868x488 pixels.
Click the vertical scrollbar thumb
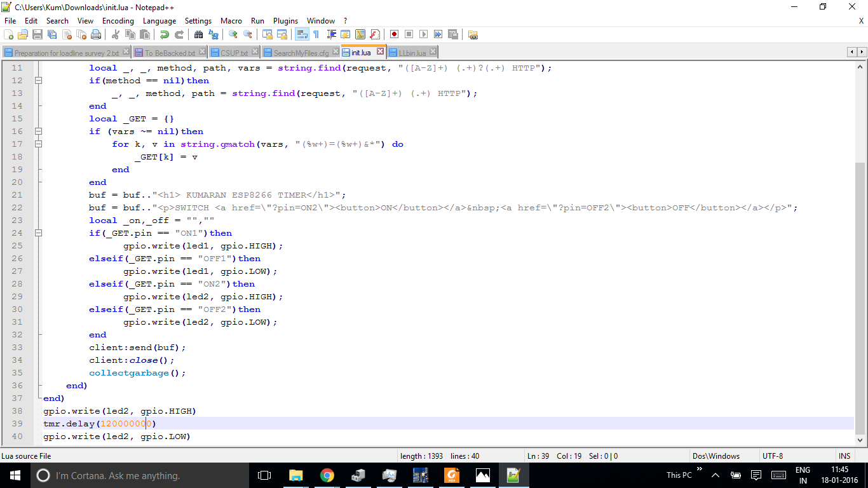860,297
